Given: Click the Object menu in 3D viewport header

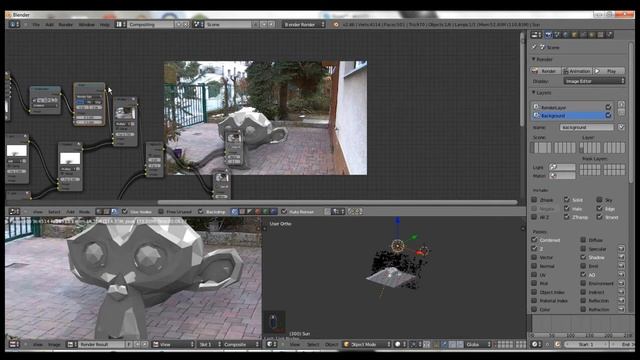Looking at the screenshot, I should [331, 344].
